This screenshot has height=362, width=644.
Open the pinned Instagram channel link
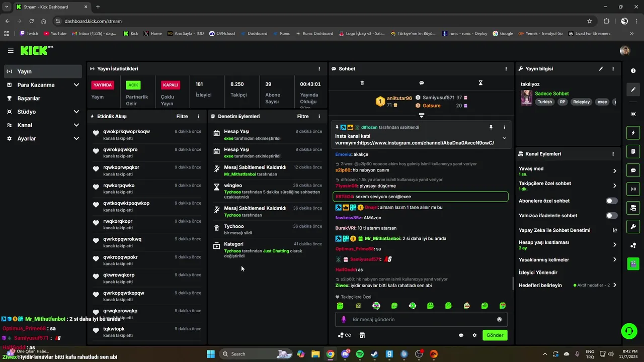(426, 143)
